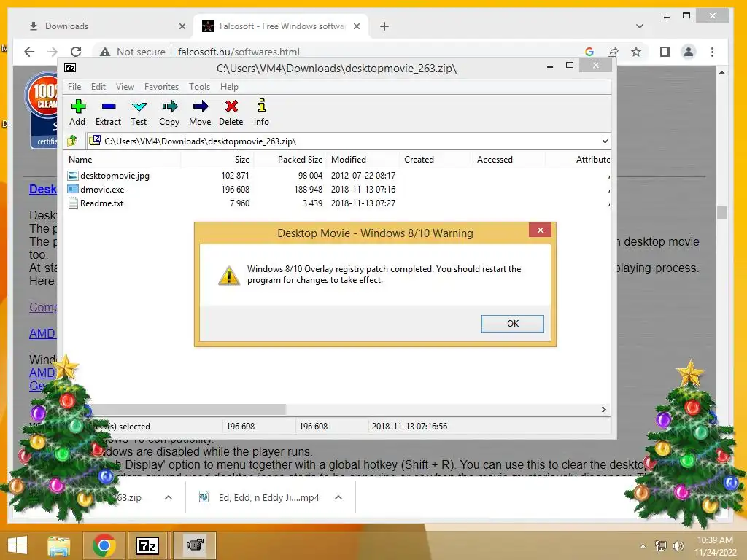Expand options for the .zip download item
Screen dimensions: 747x560
(169, 497)
